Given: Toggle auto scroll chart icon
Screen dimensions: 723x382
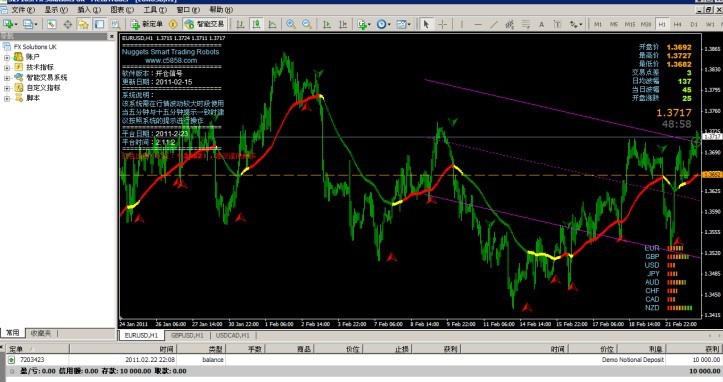Looking at the screenshot, I should point(327,24).
